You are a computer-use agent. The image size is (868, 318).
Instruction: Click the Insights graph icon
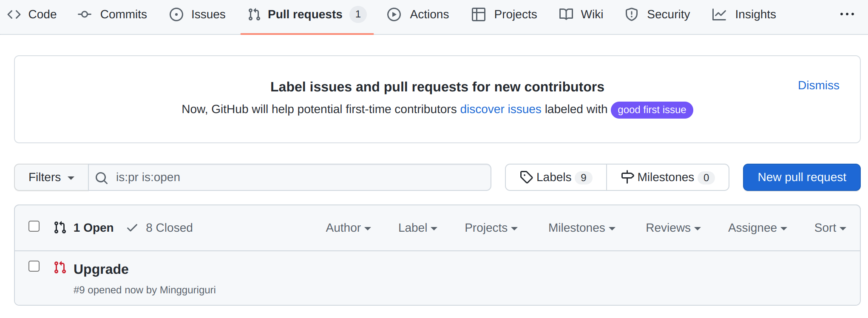719,14
